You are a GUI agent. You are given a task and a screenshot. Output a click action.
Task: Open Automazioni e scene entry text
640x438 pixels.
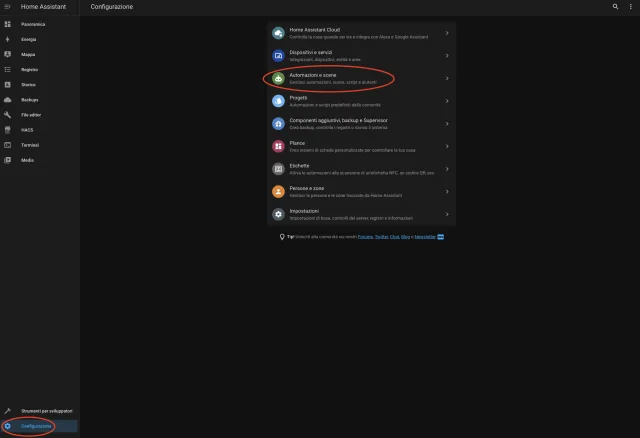(313, 75)
